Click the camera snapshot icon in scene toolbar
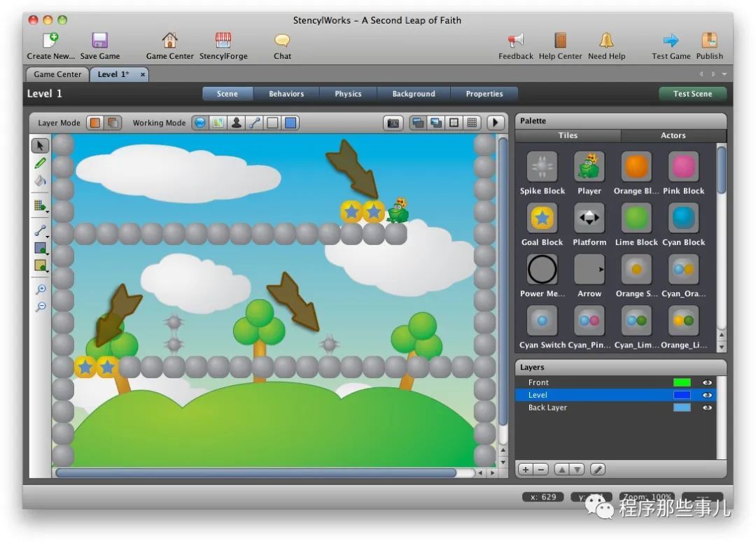756x542 pixels. [393, 123]
